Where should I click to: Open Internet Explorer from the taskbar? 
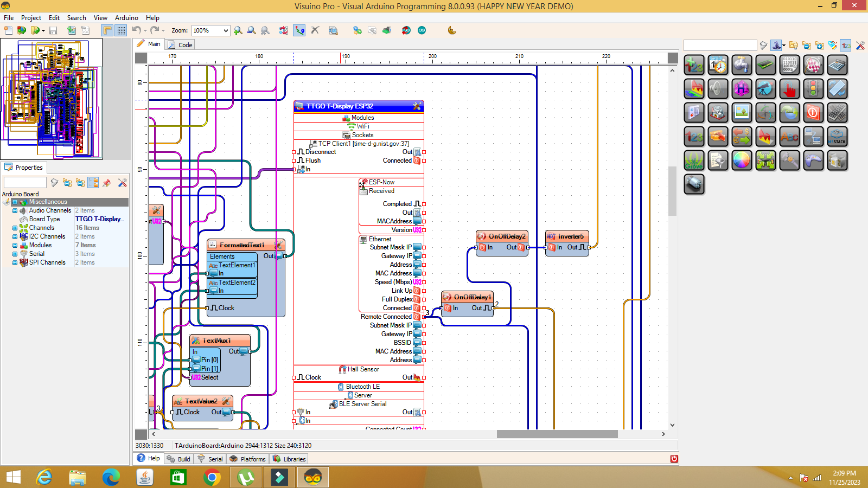coord(44,477)
